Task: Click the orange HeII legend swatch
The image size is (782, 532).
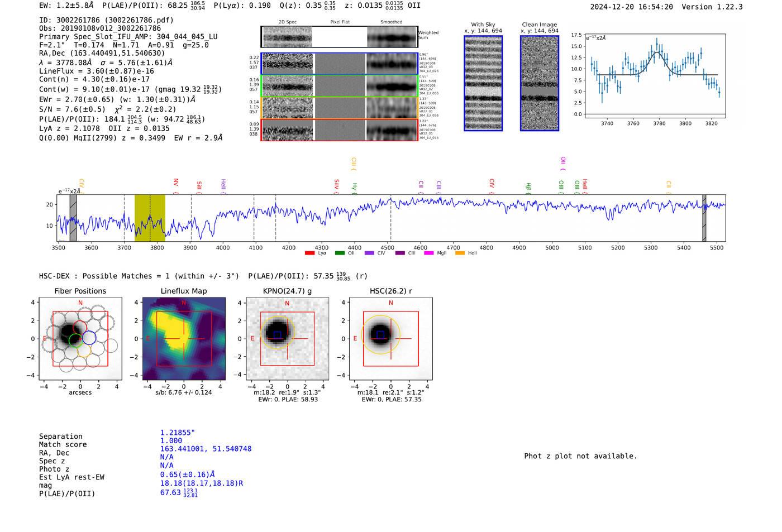Action: point(460,253)
